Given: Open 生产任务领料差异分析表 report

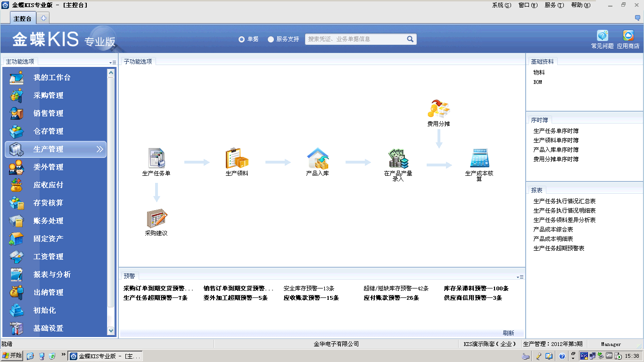Looking at the screenshot, I should (x=564, y=220).
